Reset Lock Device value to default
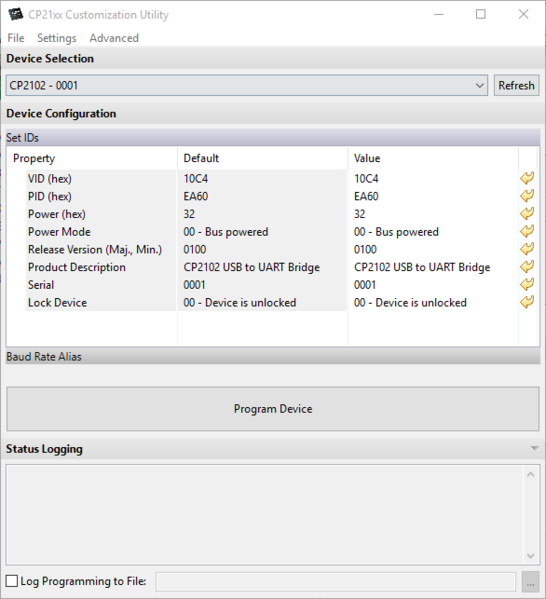 (x=527, y=302)
